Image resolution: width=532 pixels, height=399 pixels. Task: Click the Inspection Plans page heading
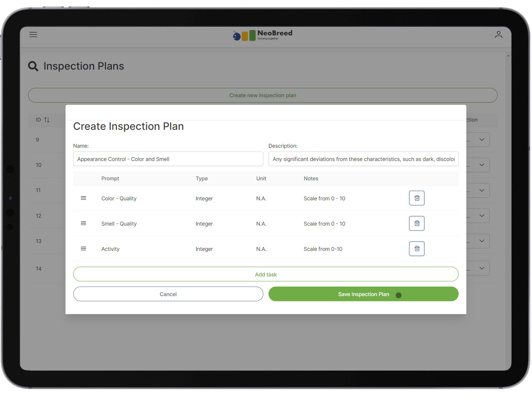[84, 66]
